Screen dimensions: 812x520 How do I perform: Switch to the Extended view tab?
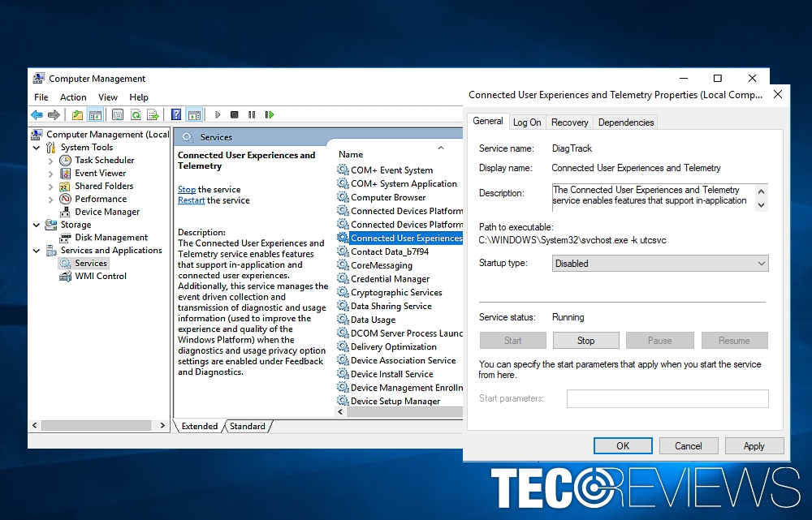[x=200, y=427]
